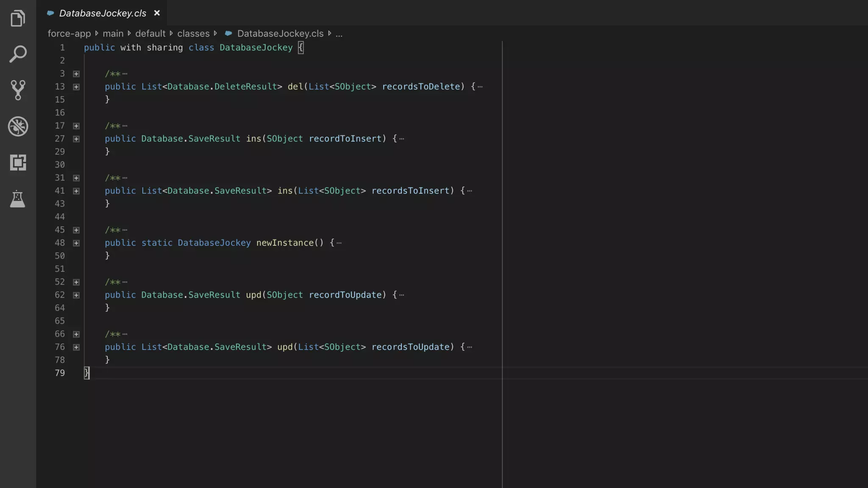Expand the folded newInstance method at line 48
The width and height of the screenshot is (868, 488).
point(76,243)
